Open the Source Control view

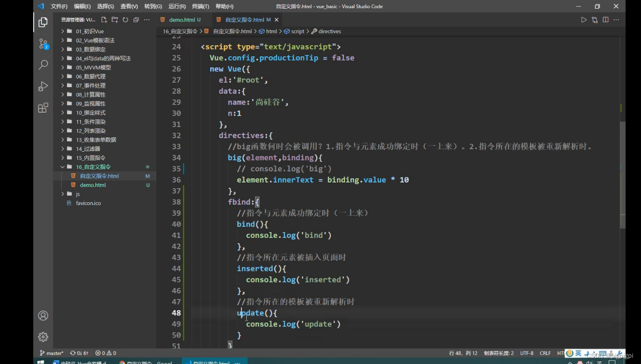43,44
